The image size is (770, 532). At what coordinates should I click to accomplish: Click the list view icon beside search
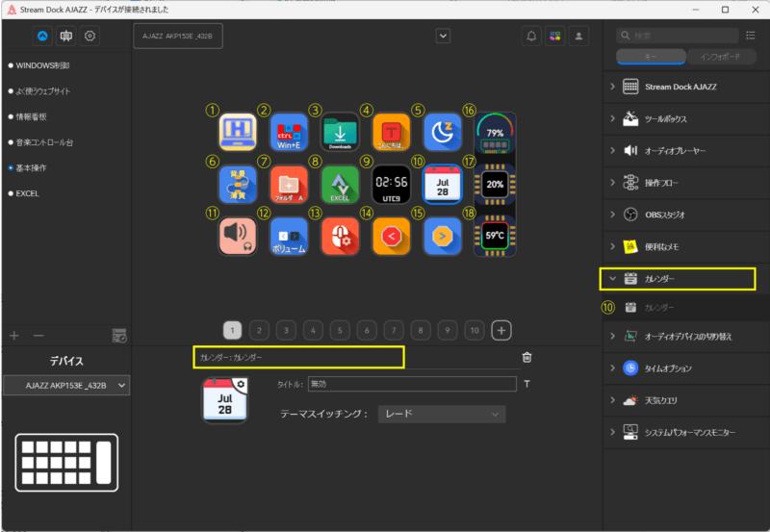click(x=751, y=36)
